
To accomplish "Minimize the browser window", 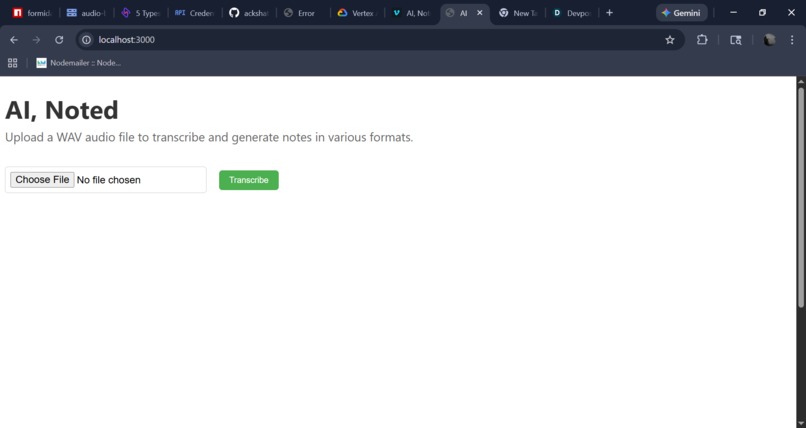I will click(734, 13).
